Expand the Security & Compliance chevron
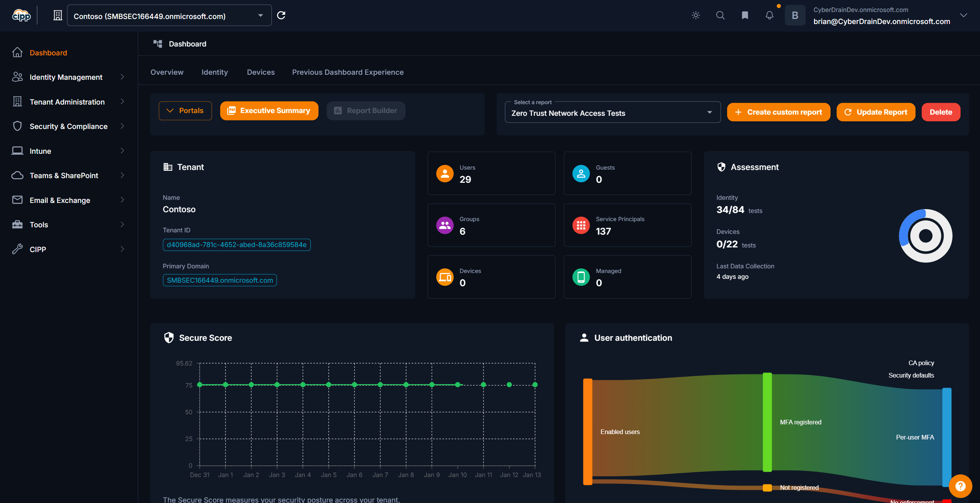Image resolution: width=980 pixels, height=503 pixels. [122, 126]
